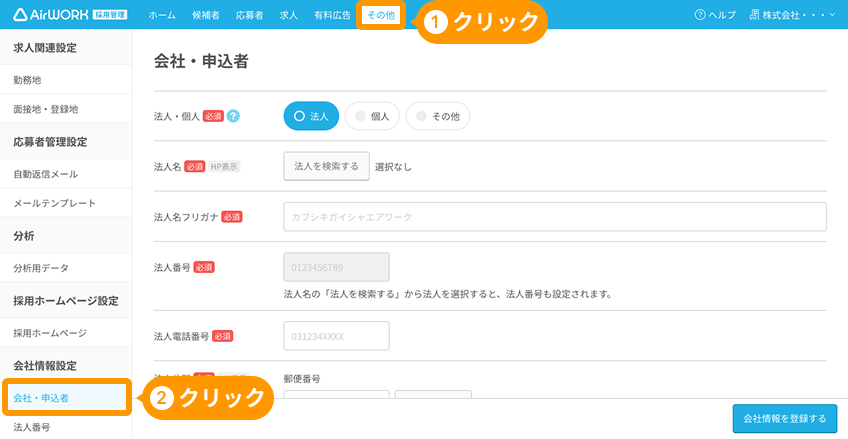Click the その他 tab in the header
This screenshot has height=439, width=848.
click(381, 15)
